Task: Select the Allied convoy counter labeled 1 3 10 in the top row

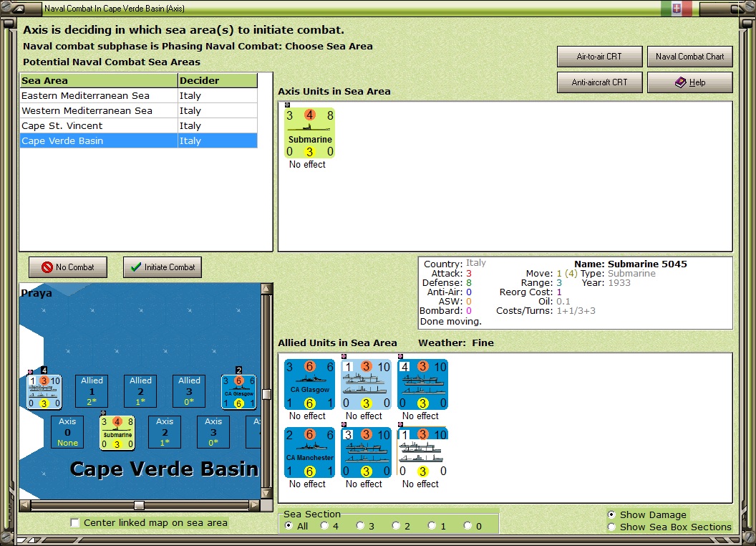Action: (366, 384)
